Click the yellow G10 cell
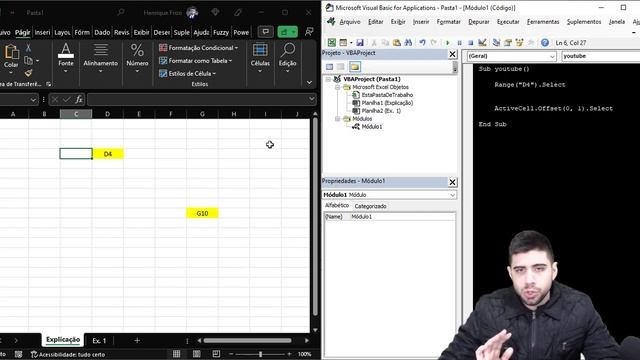640x360 pixels. pos(202,213)
